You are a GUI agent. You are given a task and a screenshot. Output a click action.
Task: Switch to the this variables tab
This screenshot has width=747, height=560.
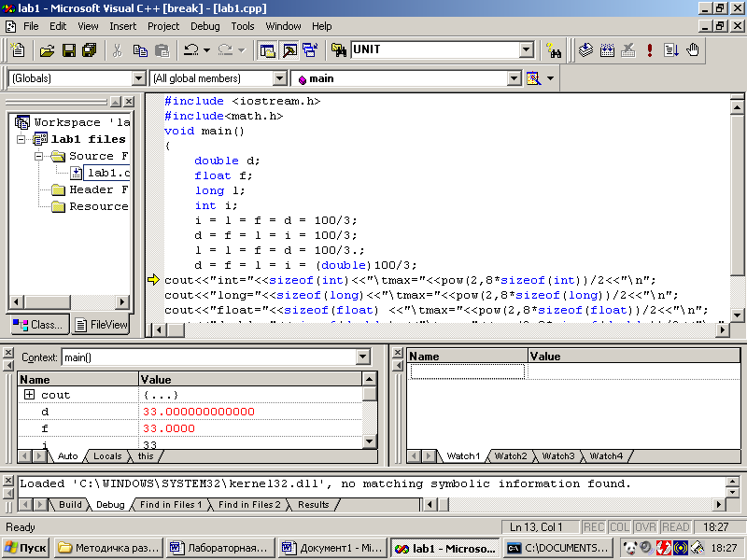tap(146, 456)
